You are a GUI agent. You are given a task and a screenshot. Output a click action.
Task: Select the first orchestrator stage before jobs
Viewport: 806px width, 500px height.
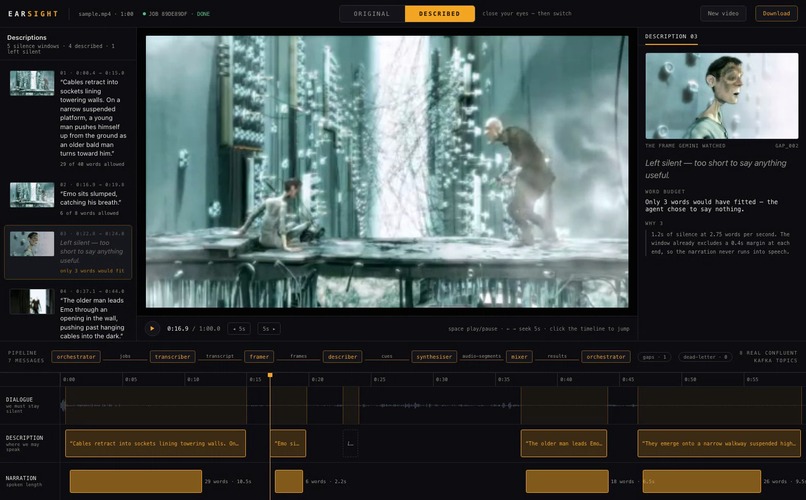pyautogui.click(x=76, y=357)
